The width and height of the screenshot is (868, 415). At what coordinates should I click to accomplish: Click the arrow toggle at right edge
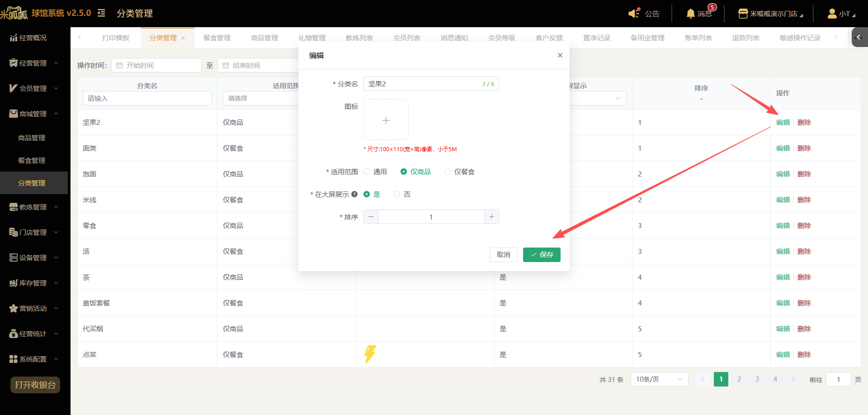coord(859,37)
